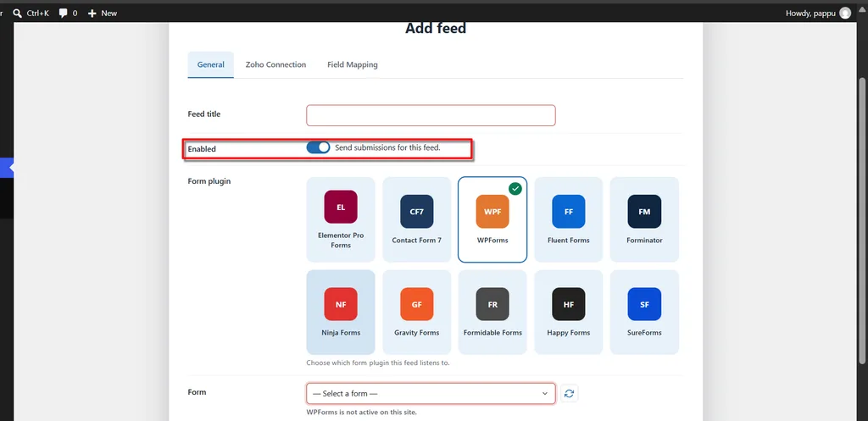The image size is (868, 421).
Task: Select the Happy Forms HF icon
Action: [x=569, y=304]
